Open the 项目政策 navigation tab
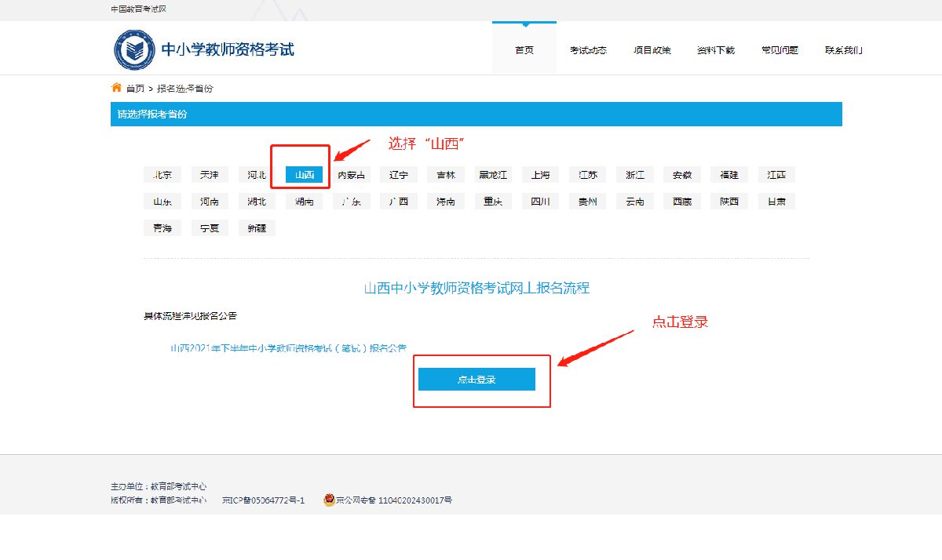 click(x=652, y=50)
